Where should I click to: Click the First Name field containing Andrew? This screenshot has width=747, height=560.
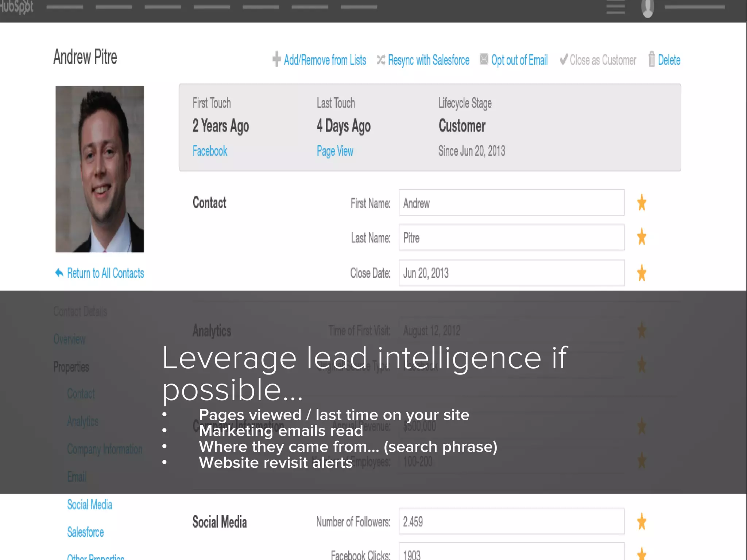coord(512,202)
